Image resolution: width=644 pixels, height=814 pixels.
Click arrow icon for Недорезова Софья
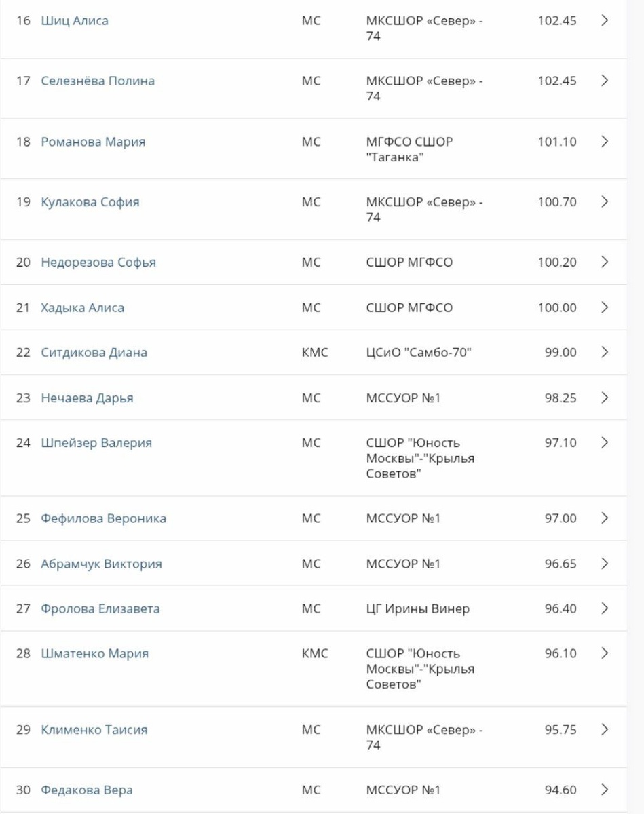coord(605,262)
